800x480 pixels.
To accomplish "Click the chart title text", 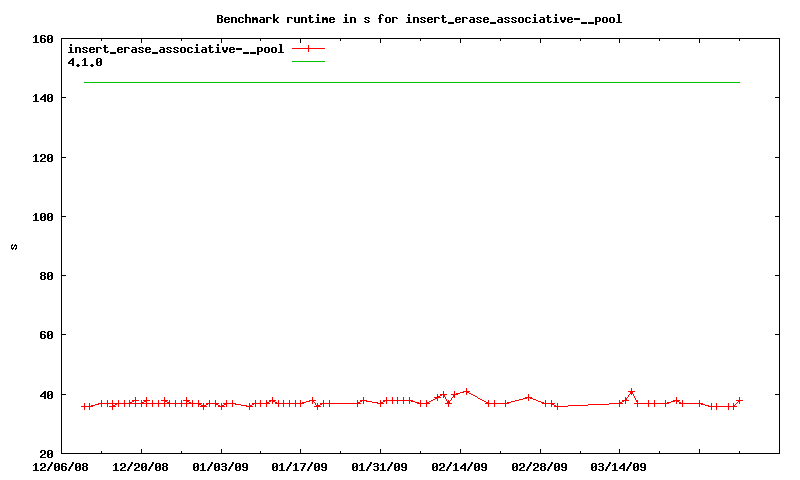I will pos(426,19).
